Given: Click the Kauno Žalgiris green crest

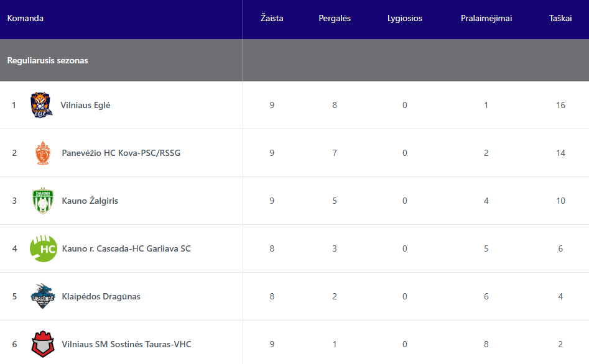Looking at the screenshot, I should [43, 201].
